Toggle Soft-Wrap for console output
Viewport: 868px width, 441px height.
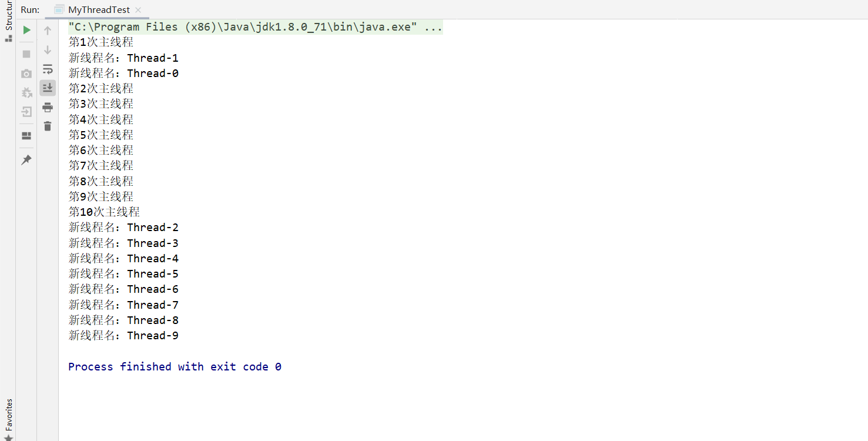[48, 69]
